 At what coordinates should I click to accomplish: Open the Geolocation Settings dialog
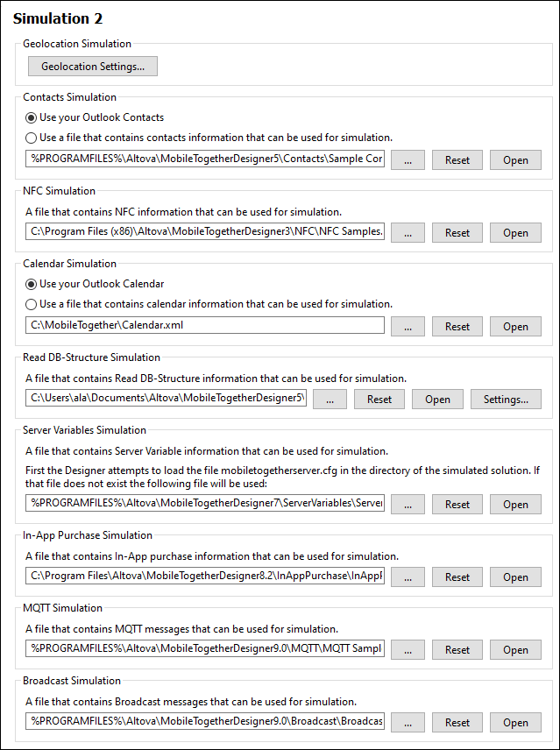click(93, 66)
